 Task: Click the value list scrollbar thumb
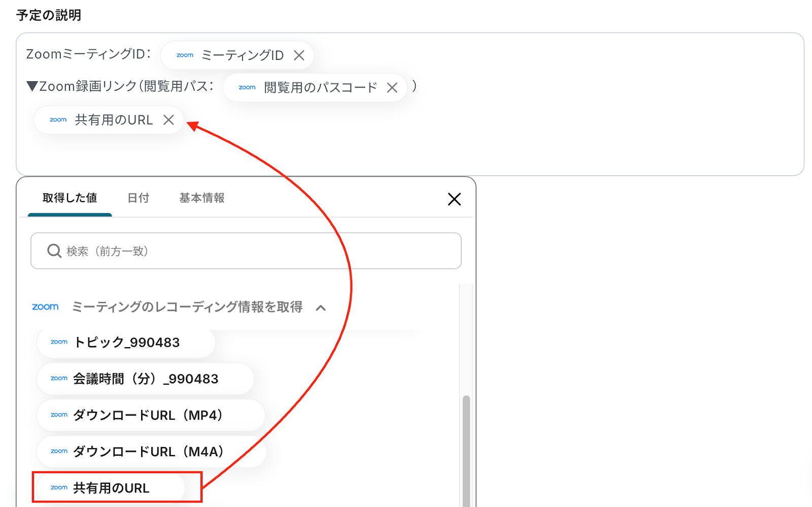[x=466, y=451]
